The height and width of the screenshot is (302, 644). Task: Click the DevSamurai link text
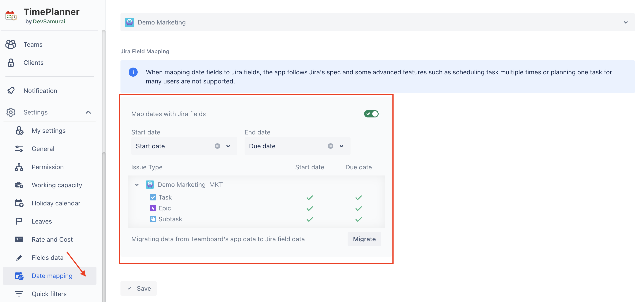(49, 22)
